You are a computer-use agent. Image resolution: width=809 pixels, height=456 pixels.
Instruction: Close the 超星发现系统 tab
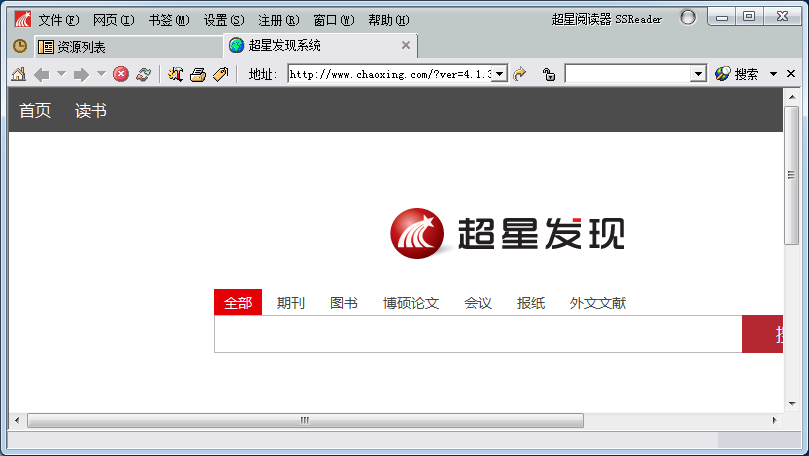(406, 45)
